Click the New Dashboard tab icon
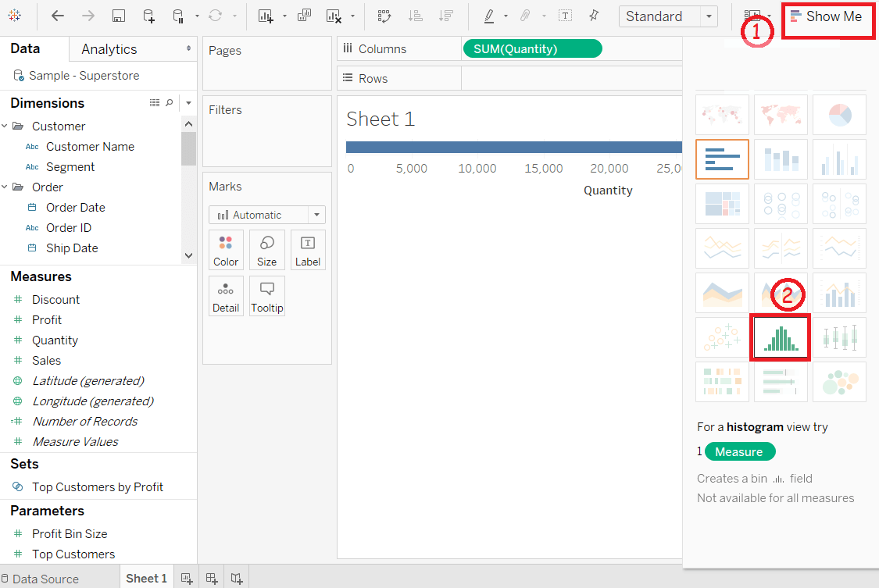879x588 pixels. (x=211, y=579)
